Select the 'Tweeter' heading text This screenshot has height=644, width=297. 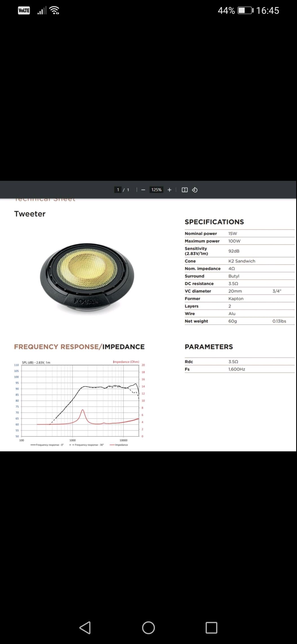tap(30, 214)
